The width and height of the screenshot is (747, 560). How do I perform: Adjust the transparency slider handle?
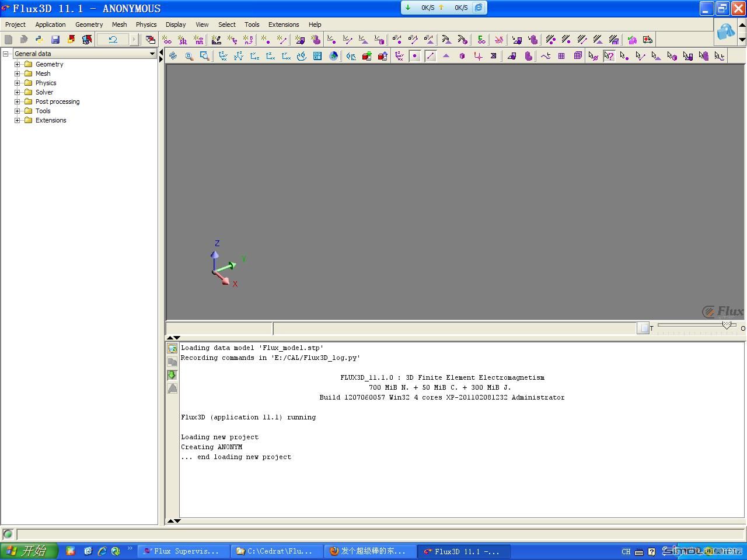(x=727, y=325)
